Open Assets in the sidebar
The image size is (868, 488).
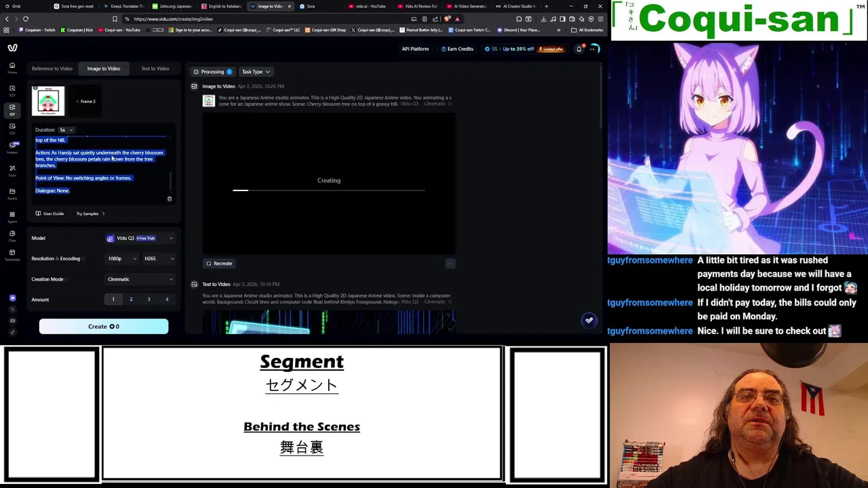click(x=12, y=194)
